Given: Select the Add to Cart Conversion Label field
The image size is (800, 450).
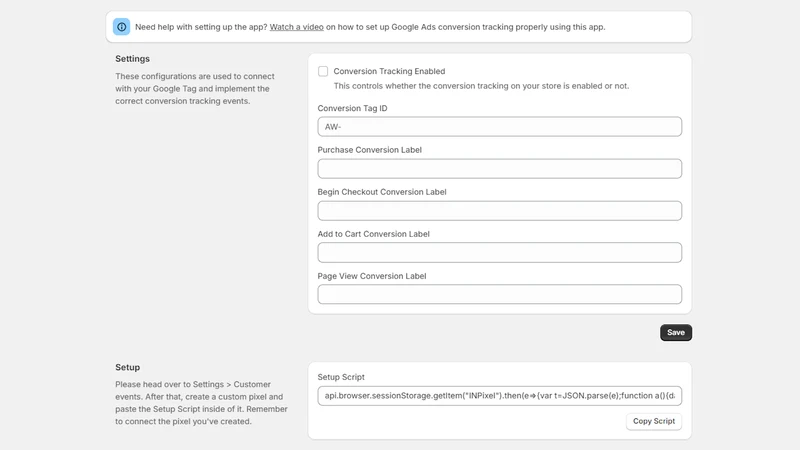Looking at the screenshot, I should [x=499, y=253].
